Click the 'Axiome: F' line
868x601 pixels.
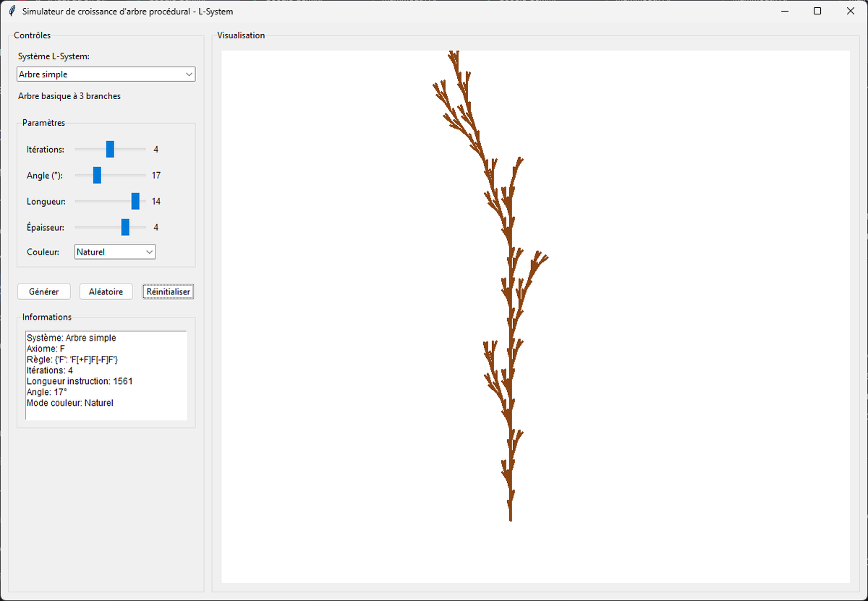pos(46,349)
